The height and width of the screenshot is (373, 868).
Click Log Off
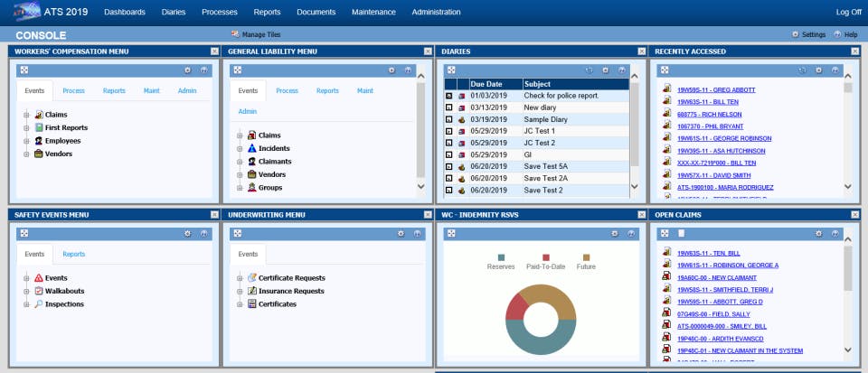(849, 12)
